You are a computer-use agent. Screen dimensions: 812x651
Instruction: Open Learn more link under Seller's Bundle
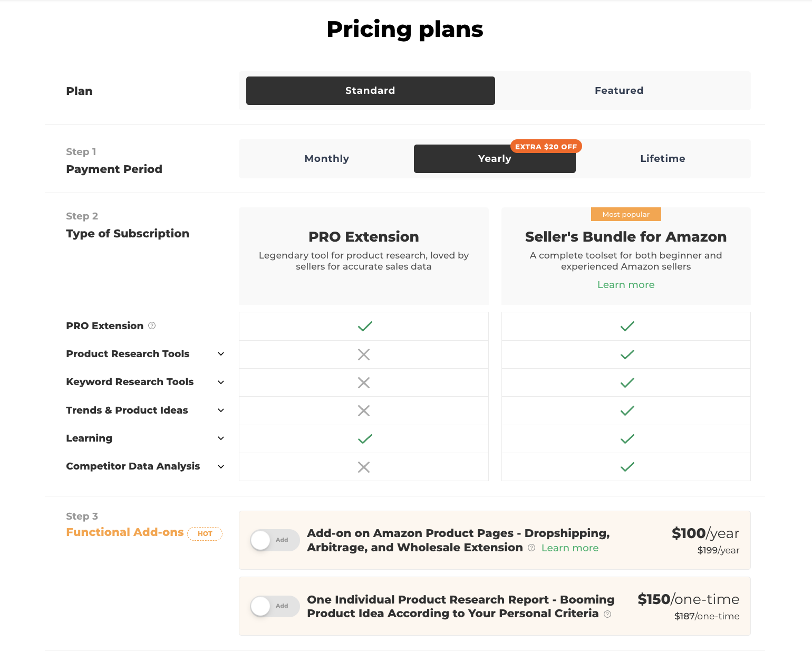tap(626, 285)
